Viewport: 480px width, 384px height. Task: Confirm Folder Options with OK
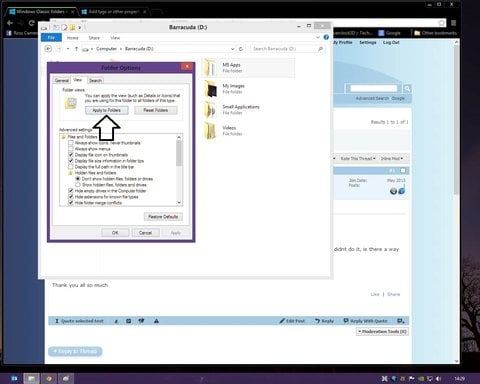click(x=115, y=233)
